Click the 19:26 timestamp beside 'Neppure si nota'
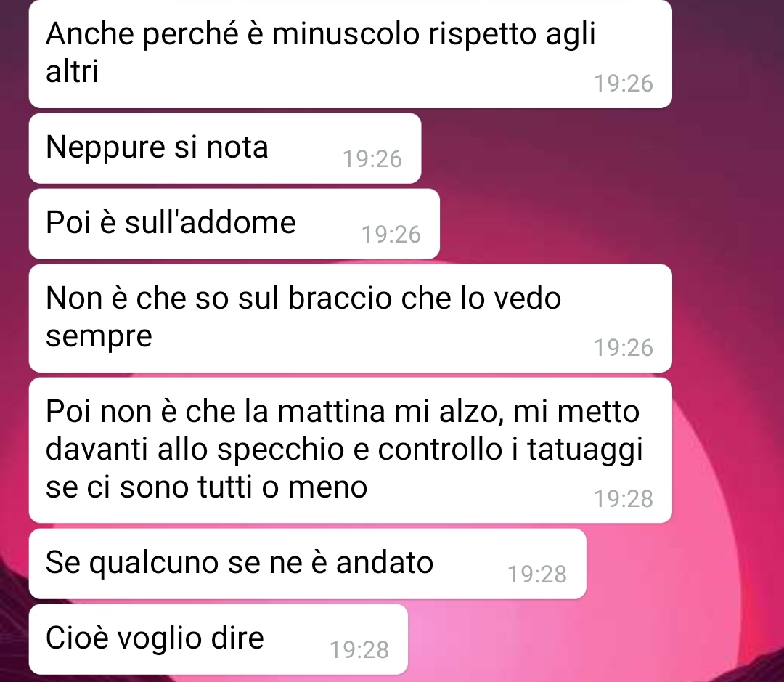The image size is (784, 682). 372,159
